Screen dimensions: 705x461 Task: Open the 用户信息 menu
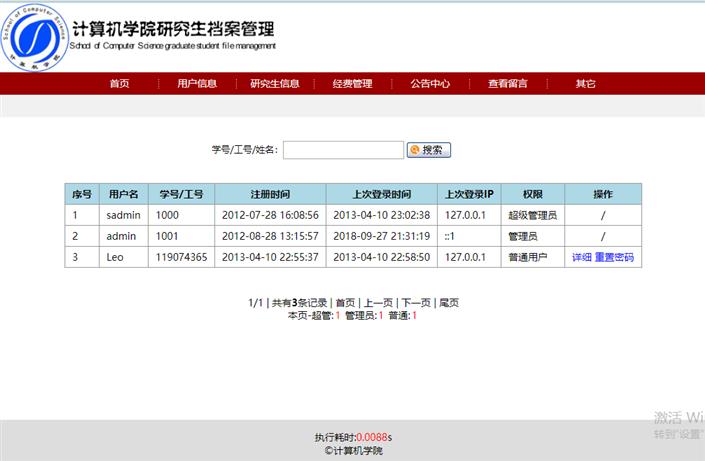pos(197,84)
